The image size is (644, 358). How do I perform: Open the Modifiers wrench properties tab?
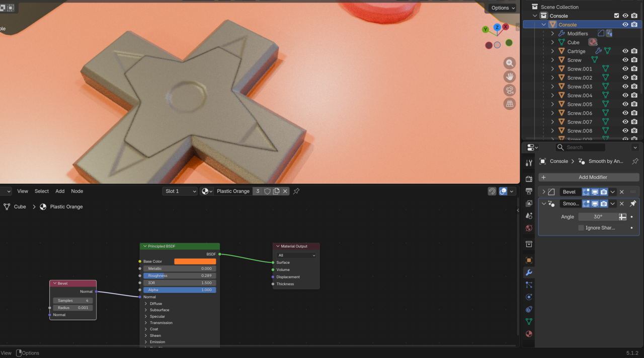pyautogui.click(x=529, y=272)
